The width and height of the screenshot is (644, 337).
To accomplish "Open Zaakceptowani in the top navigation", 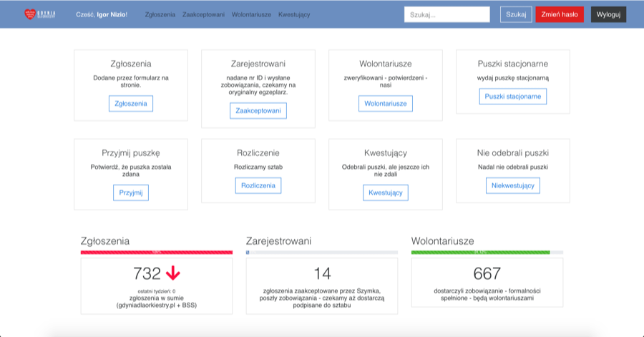I will point(203,14).
